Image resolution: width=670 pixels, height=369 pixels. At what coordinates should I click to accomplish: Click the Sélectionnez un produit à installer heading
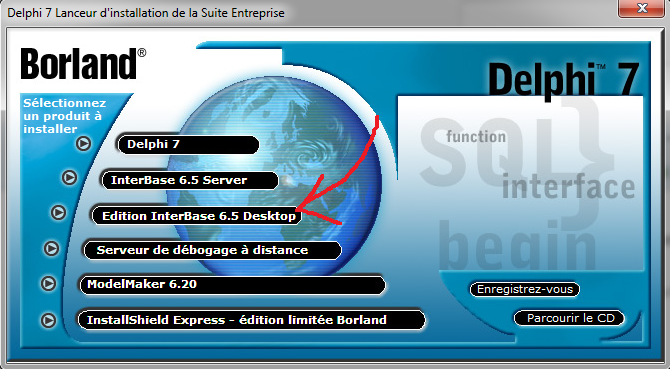[x=65, y=116]
